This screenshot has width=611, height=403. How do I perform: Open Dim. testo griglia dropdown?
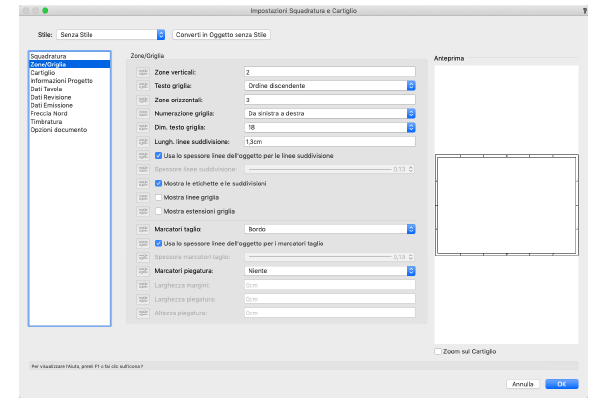[x=330, y=127]
